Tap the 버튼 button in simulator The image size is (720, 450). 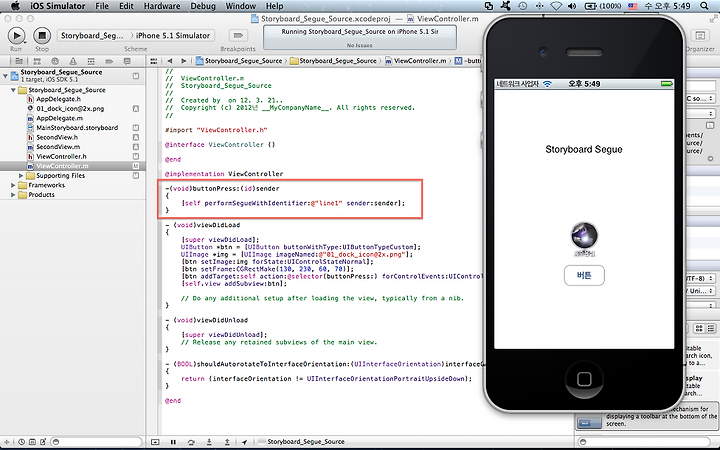[x=584, y=275]
